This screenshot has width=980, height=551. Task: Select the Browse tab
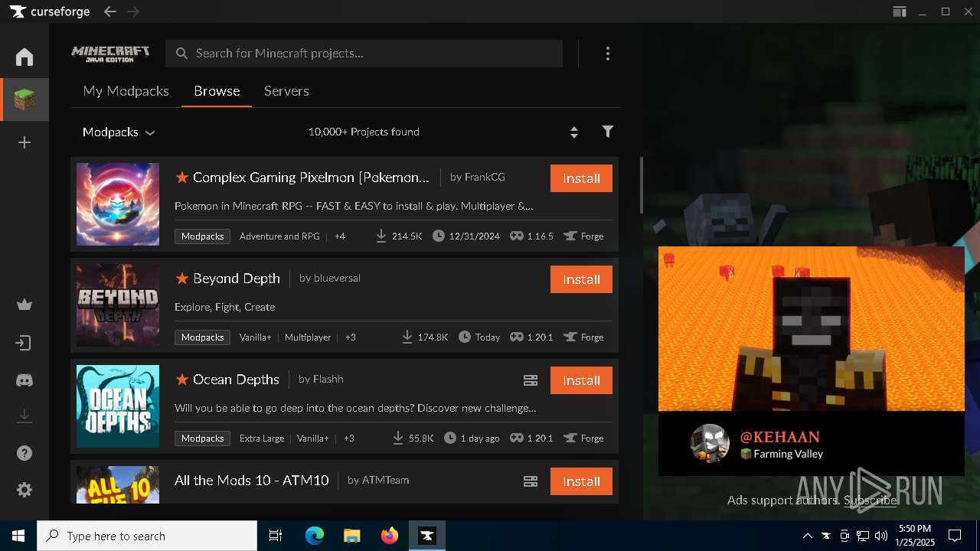point(217,91)
